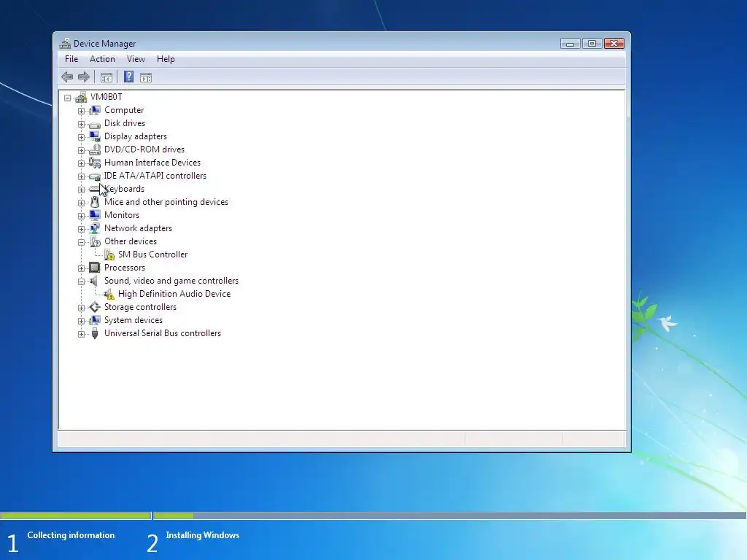Image resolution: width=747 pixels, height=560 pixels.
Task: Open the View menu
Action: pyautogui.click(x=136, y=59)
